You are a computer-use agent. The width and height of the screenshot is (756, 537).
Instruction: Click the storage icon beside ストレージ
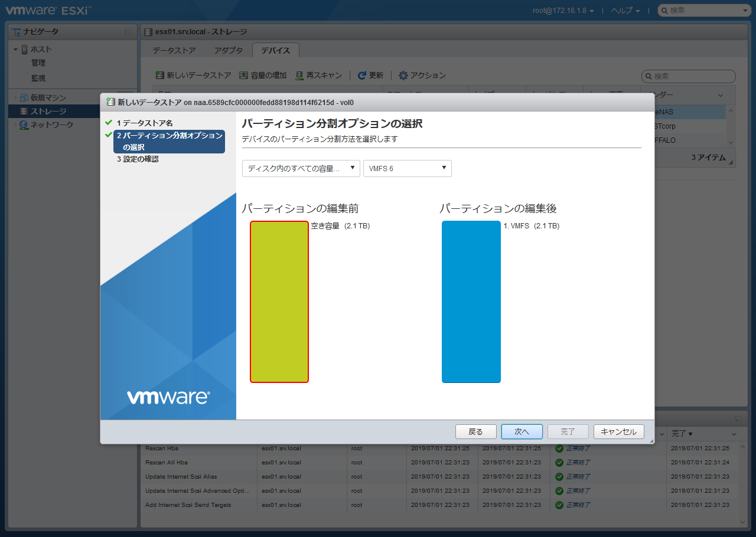(24, 112)
